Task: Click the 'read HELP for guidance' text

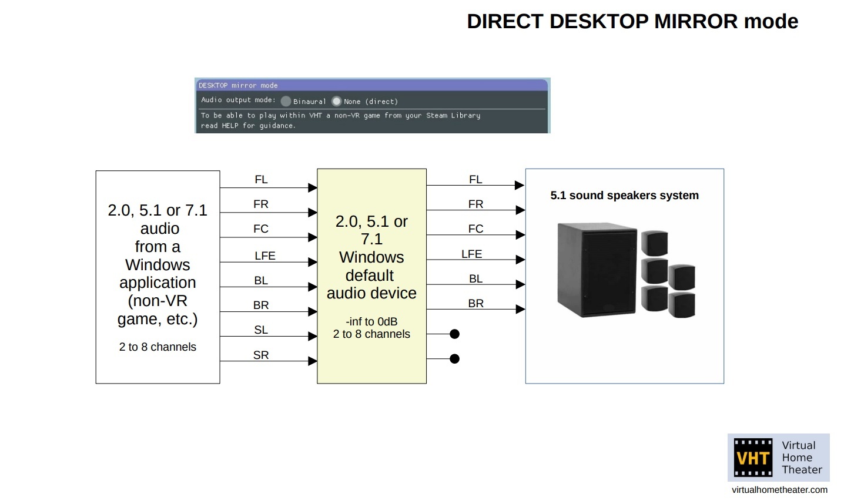Action: pos(248,126)
